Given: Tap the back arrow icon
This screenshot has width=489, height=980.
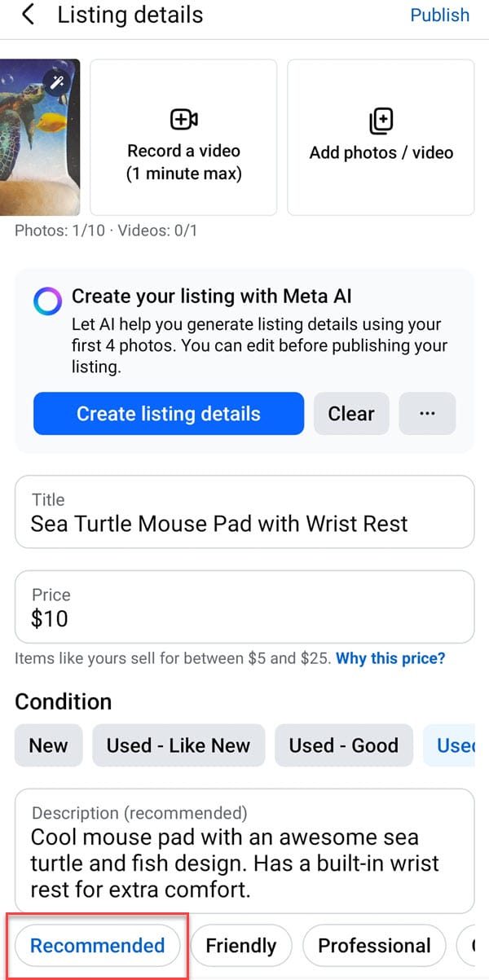Looking at the screenshot, I should click(x=29, y=15).
